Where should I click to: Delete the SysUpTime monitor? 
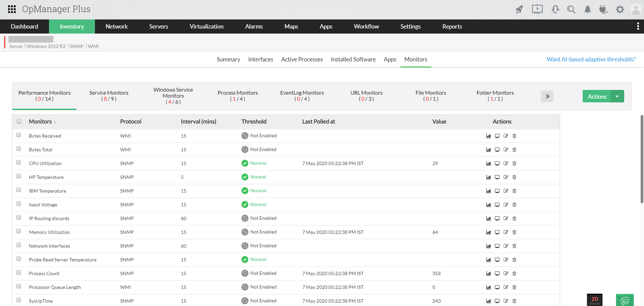515,301
